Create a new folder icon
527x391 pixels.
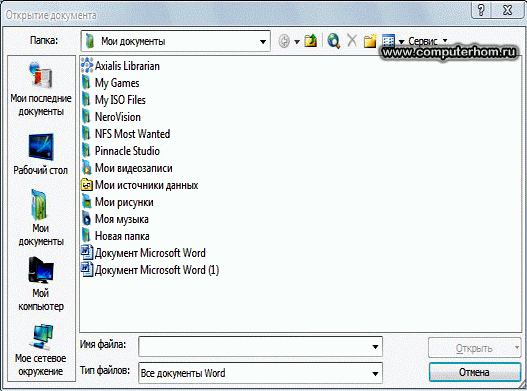tap(370, 41)
